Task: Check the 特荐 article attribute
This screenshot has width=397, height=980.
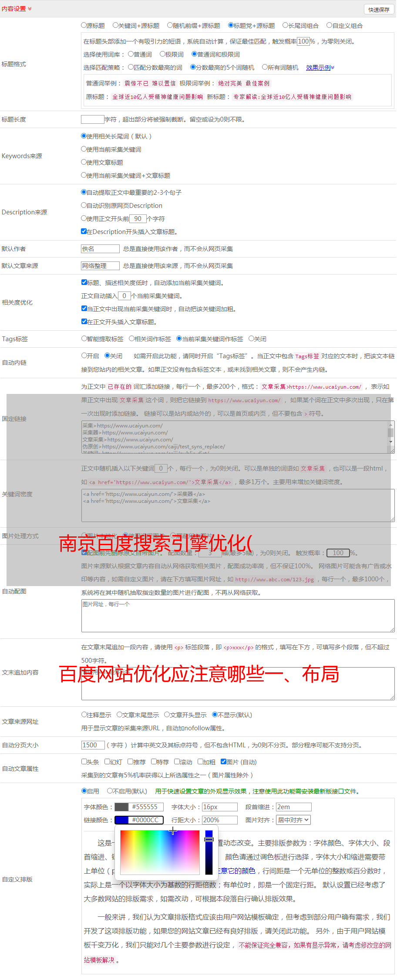Action: coord(154,762)
